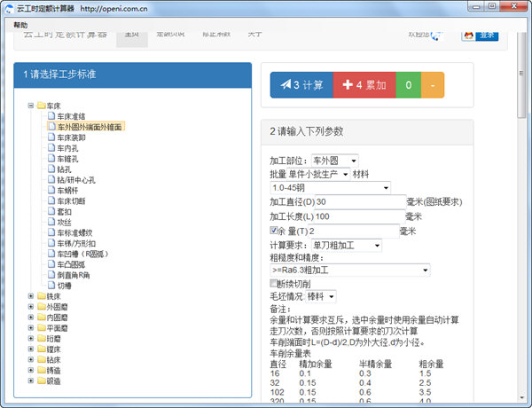The image size is (532, 408).
Task: Click the 镗床 folder icon
Action: pyautogui.click(x=42, y=349)
